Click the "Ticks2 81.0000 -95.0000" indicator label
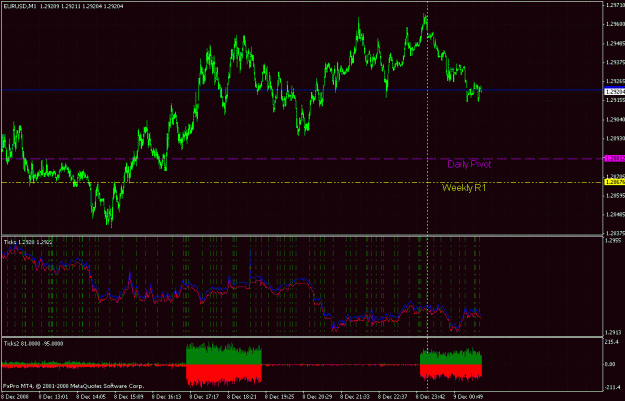Viewport: 625px width, 401px height. pyautogui.click(x=33, y=344)
